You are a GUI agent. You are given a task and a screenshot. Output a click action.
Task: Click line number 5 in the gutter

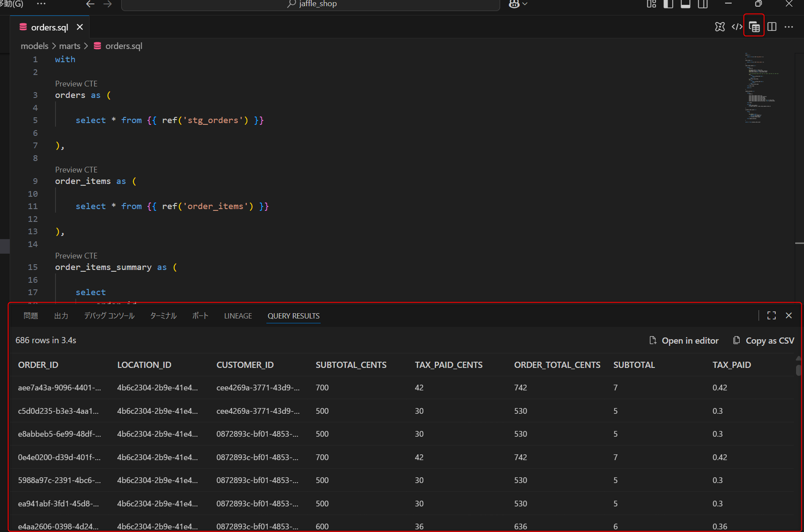point(35,120)
